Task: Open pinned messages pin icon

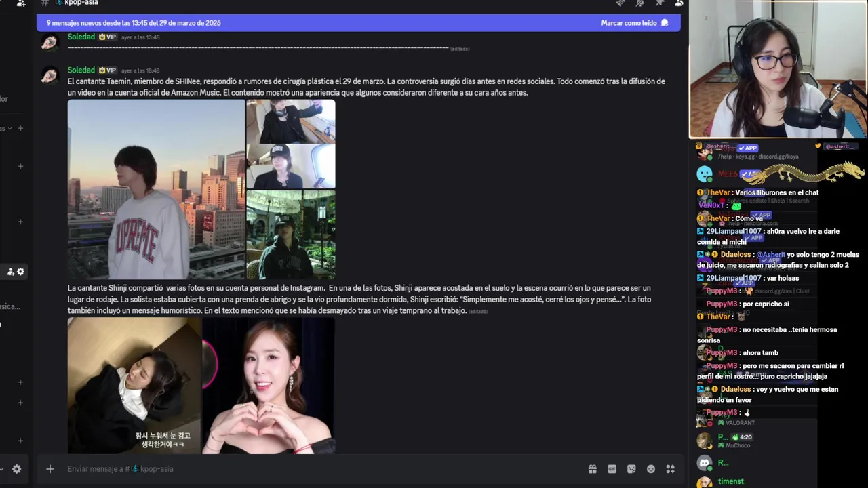Action: pos(659,3)
